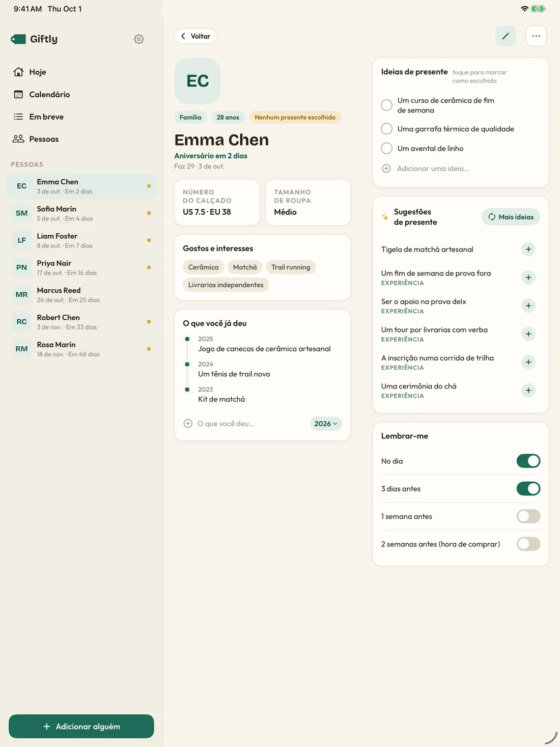This screenshot has width=560, height=747.
Task: Mark 'Uma garrafa térmica de qualidade' as chosen
Action: [x=387, y=129]
